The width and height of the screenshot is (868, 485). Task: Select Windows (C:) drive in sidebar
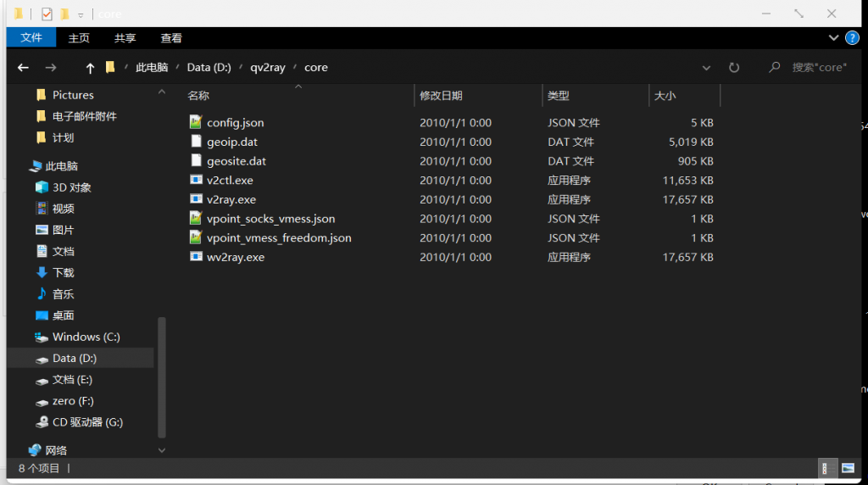(x=86, y=337)
